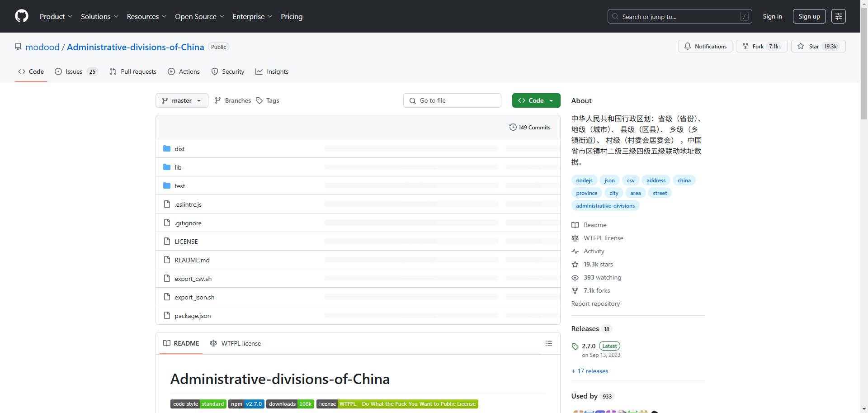This screenshot has width=868, height=413.
Task: Switch to the Security tab
Action: tap(228, 71)
